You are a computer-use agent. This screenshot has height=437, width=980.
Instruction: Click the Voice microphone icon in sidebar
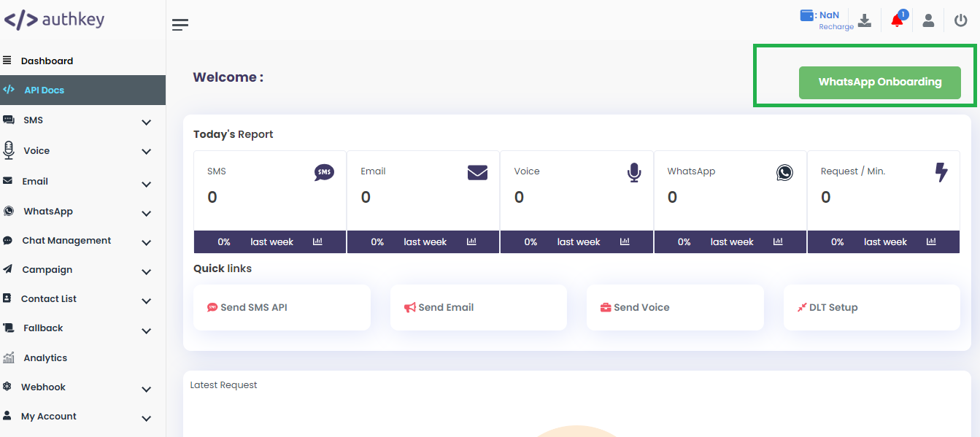coord(9,150)
